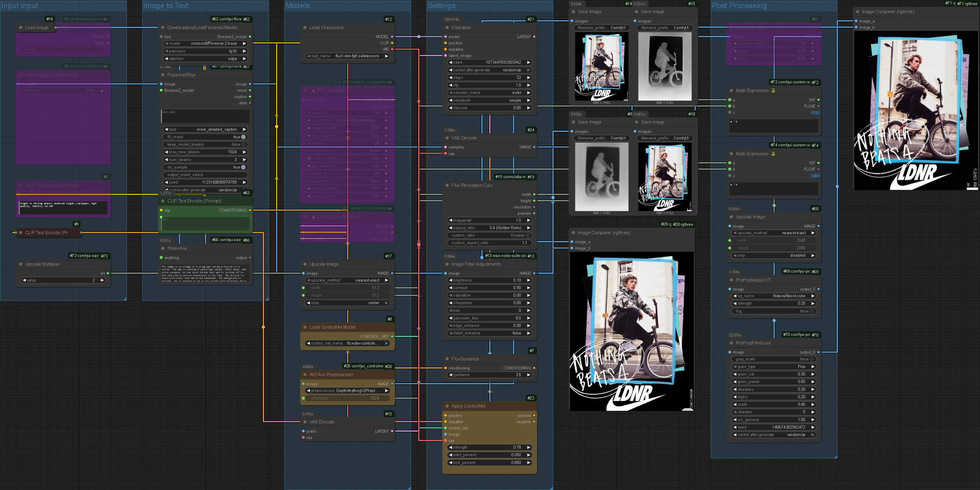
Task: Click the LATENT output port on KSampler
Action: (x=534, y=37)
